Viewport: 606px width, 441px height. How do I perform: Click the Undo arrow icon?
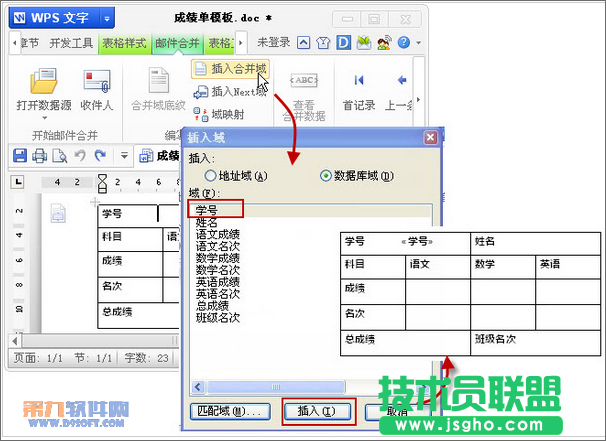coord(80,156)
